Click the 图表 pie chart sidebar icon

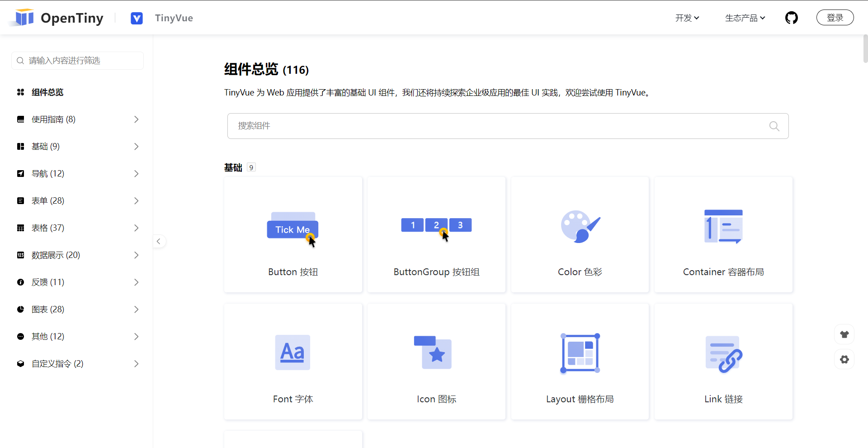(20, 310)
